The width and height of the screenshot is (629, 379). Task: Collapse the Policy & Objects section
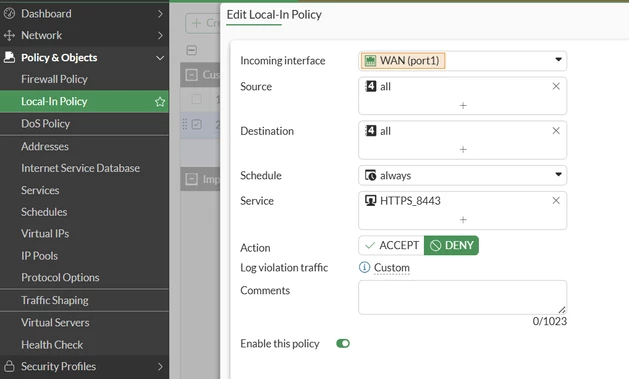160,58
